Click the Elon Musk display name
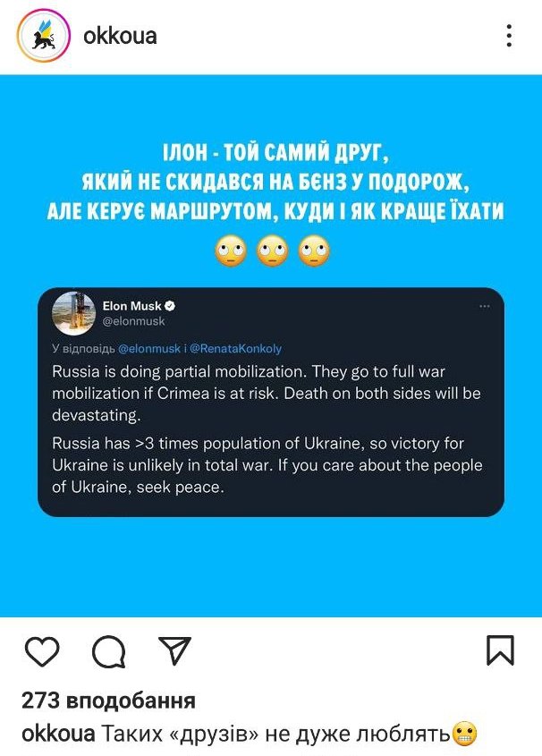This screenshot has height=756, width=542. (x=132, y=306)
